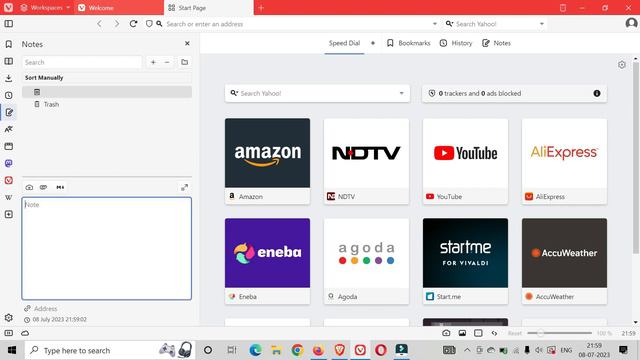Switch to the History start page tab
640x360 pixels.
456,43
